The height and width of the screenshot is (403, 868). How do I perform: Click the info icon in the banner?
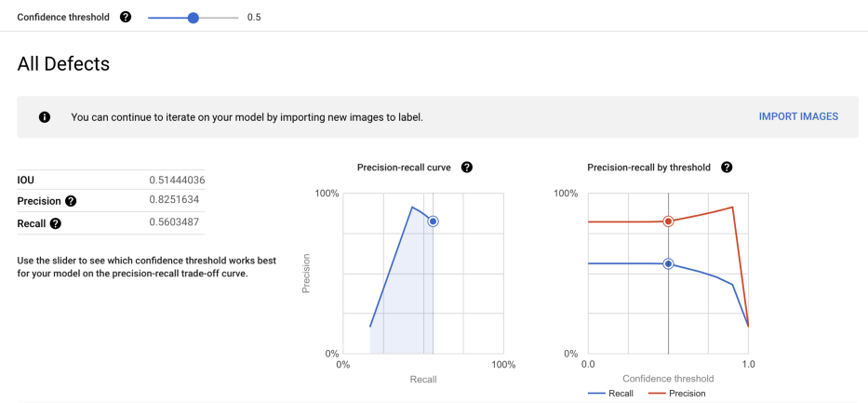tap(44, 117)
